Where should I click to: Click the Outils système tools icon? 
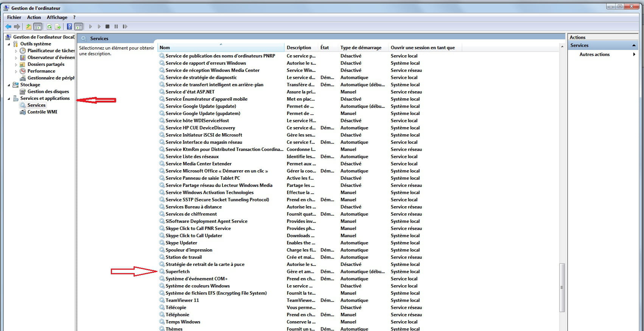pyautogui.click(x=16, y=44)
